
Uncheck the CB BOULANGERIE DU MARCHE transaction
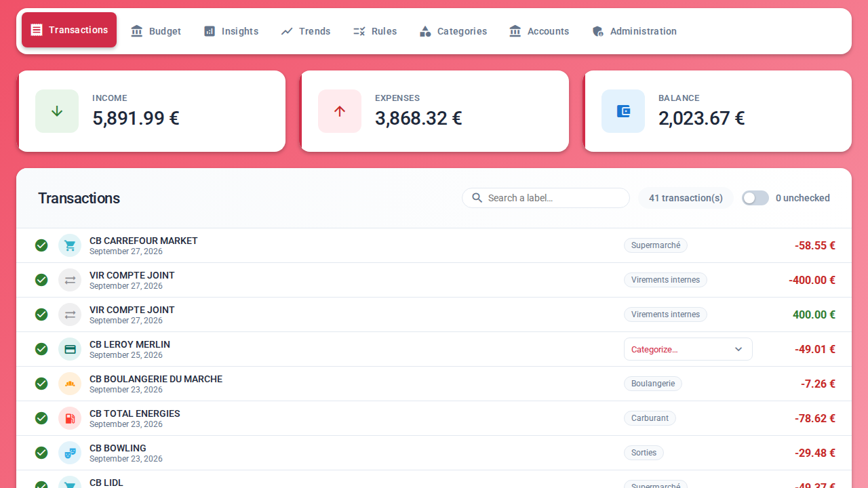(41, 384)
